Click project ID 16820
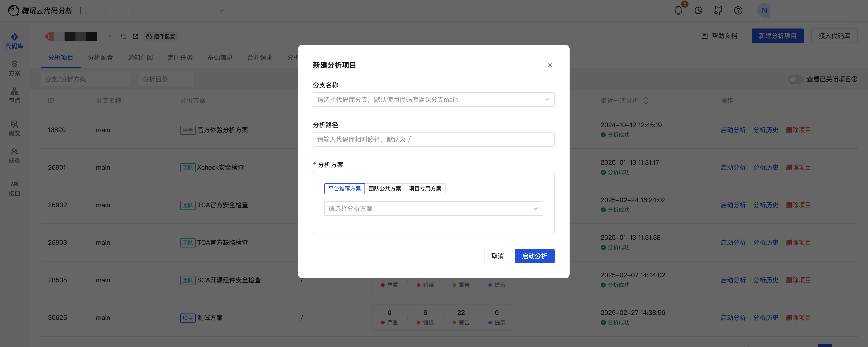The height and width of the screenshot is (347, 868). [57, 130]
